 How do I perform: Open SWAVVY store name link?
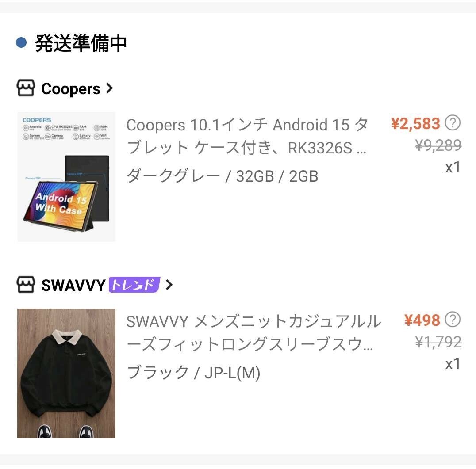tap(73, 285)
